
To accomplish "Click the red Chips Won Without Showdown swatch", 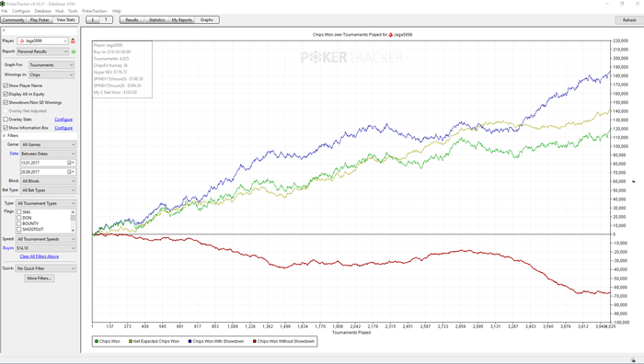I will [x=255, y=341].
